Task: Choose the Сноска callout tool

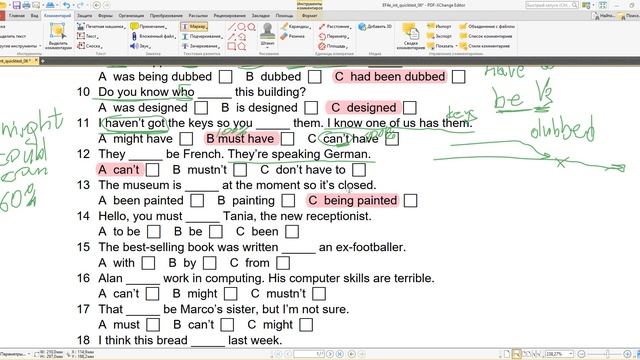Action: click(x=89, y=46)
